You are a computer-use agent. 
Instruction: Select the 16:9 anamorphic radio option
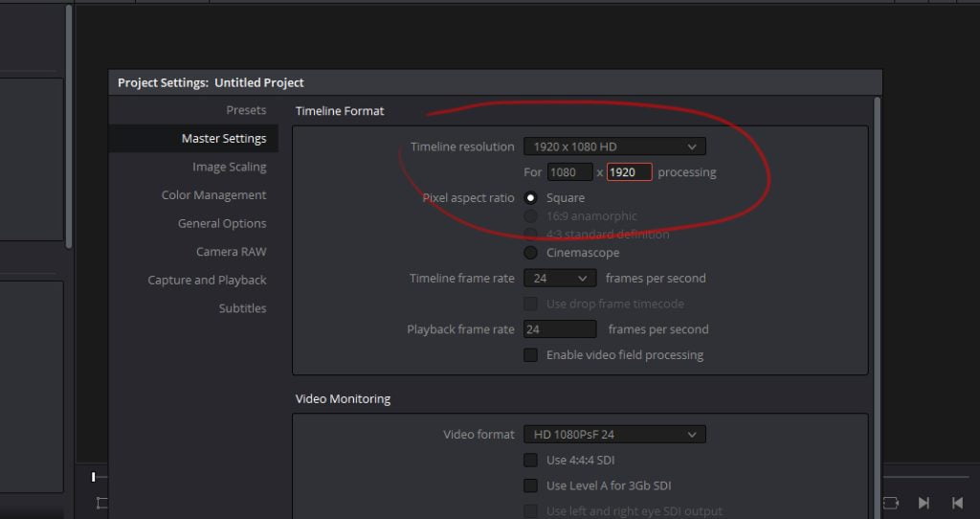click(x=530, y=215)
